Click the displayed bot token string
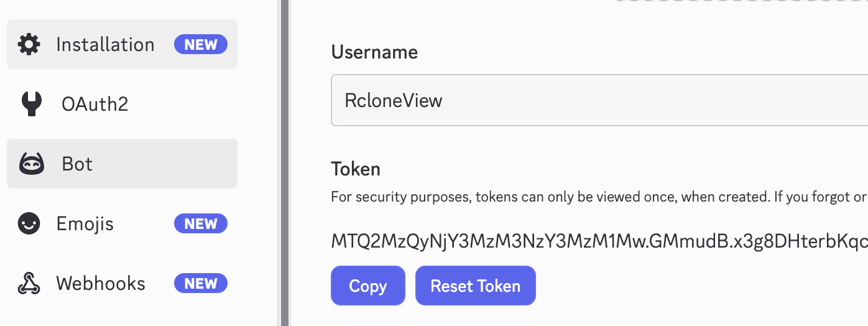Screen dimensions: 868x326 click(x=598, y=242)
